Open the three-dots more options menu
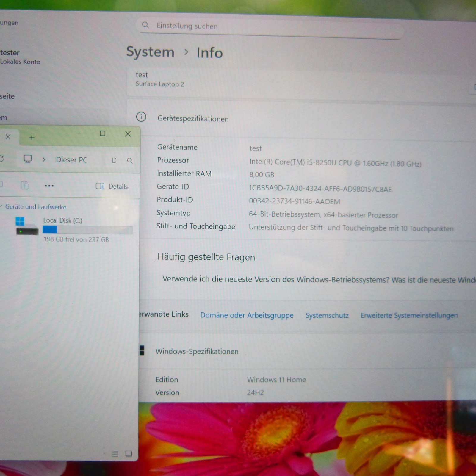Viewport: 476px width, 476px height. [x=49, y=186]
